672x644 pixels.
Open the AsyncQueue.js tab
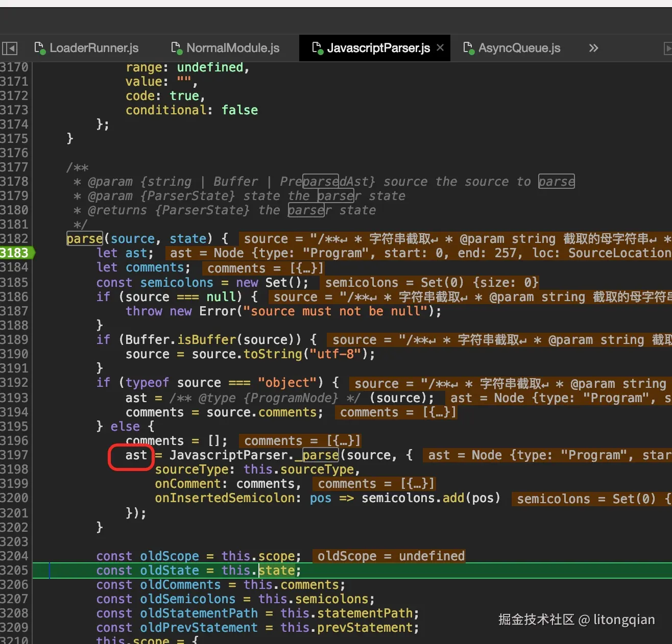tap(519, 48)
